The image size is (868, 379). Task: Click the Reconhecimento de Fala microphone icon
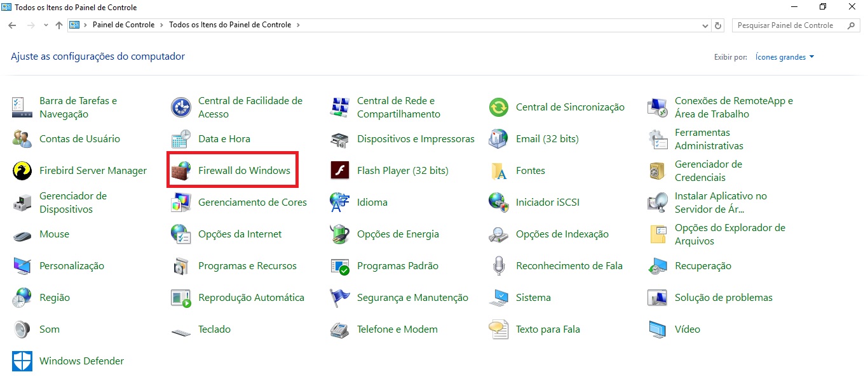pos(499,266)
